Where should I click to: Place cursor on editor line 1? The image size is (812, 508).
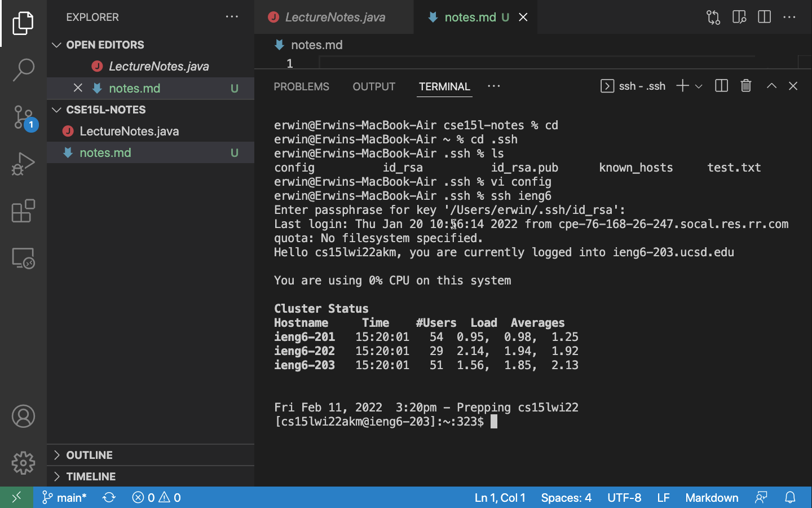coord(536,63)
